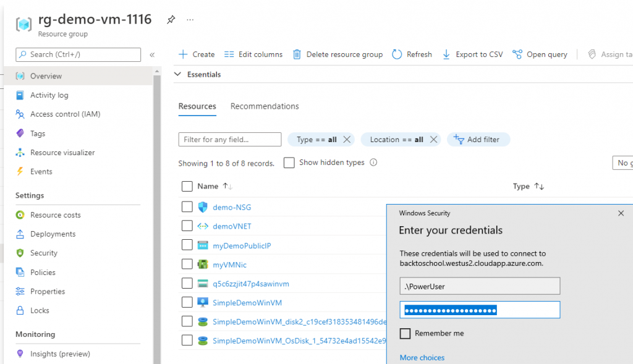The width and height of the screenshot is (633, 364).
Task: Sort by the Name column header
Action: [x=208, y=186]
